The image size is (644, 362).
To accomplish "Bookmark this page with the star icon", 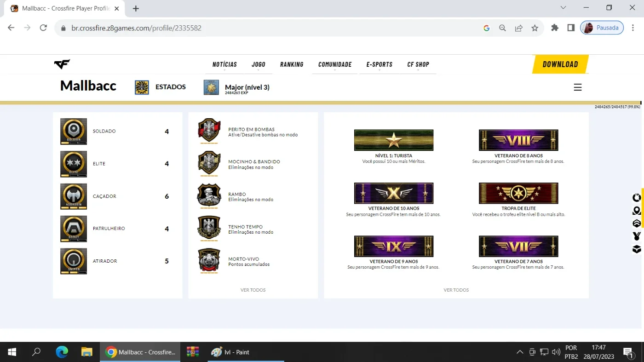I will [x=535, y=28].
